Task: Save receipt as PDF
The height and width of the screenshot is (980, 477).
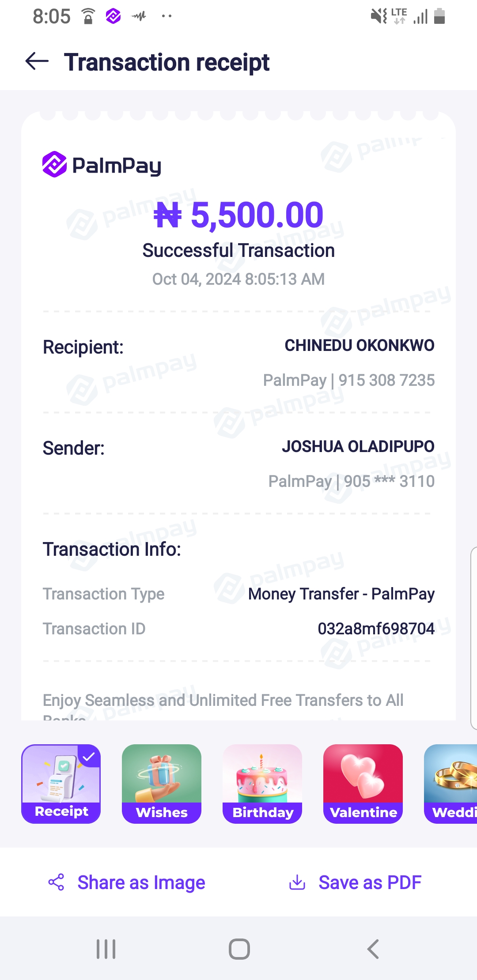Action: tap(370, 882)
